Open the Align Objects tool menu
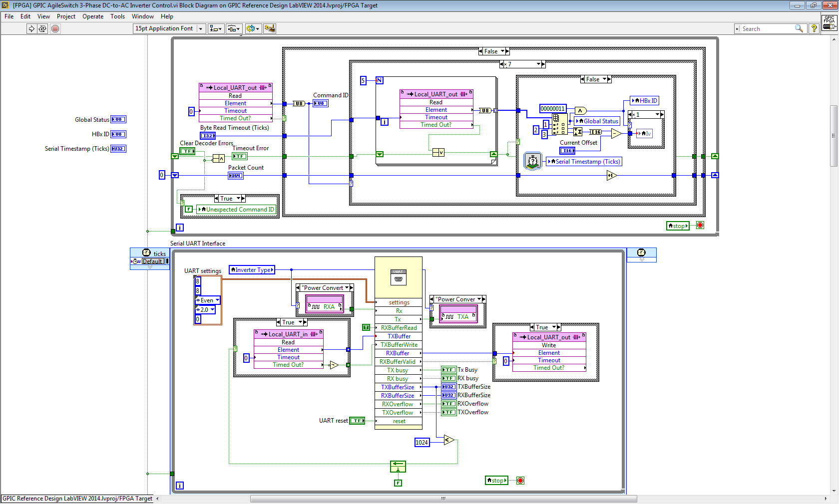839x504 pixels. pyautogui.click(x=216, y=28)
